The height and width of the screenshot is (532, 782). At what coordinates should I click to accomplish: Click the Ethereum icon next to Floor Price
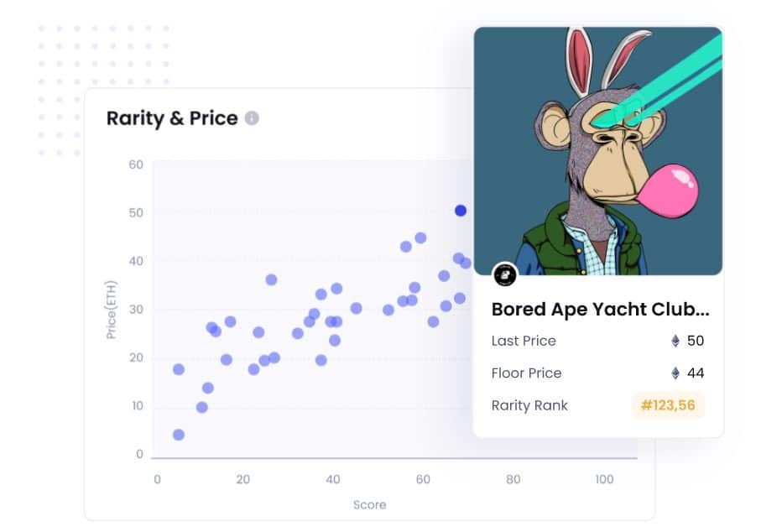(x=675, y=373)
